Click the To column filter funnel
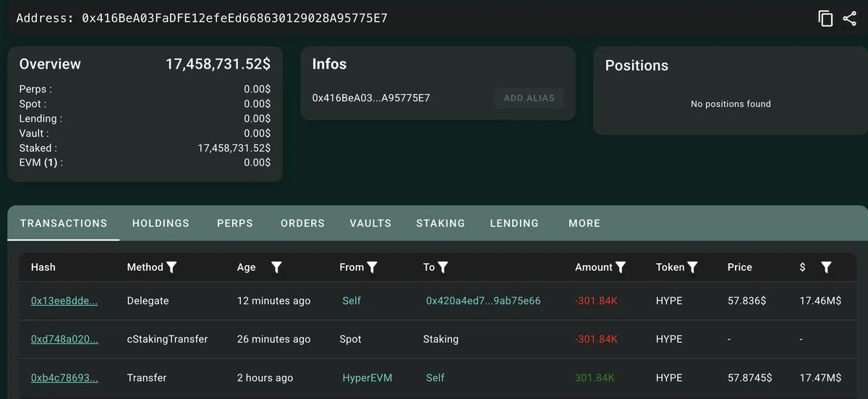The height and width of the screenshot is (399, 868). coord(443,267)
